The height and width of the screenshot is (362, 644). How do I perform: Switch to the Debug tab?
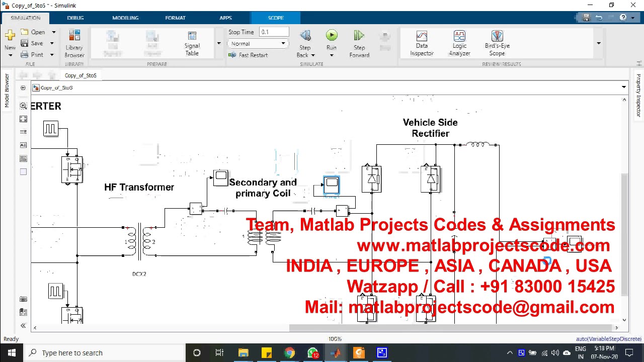[75, 18]
